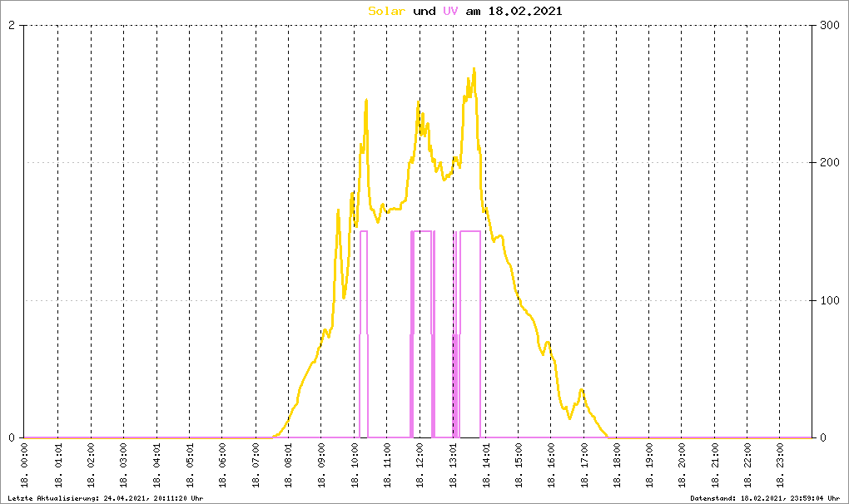Click the highest solar peak near 13:40

[x=474, y=69]
